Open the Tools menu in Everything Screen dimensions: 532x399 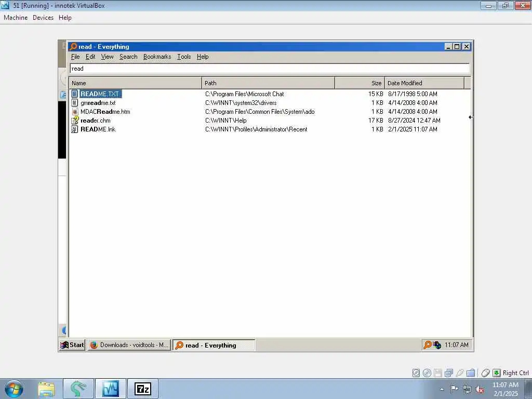pos(184,57)
